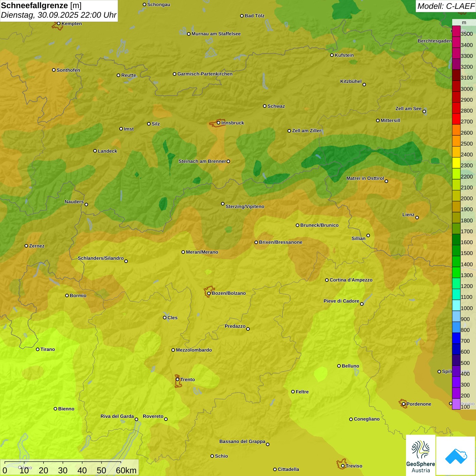Click the Reutte label
The width and height of the screenshot is (476, 476).
129,75
